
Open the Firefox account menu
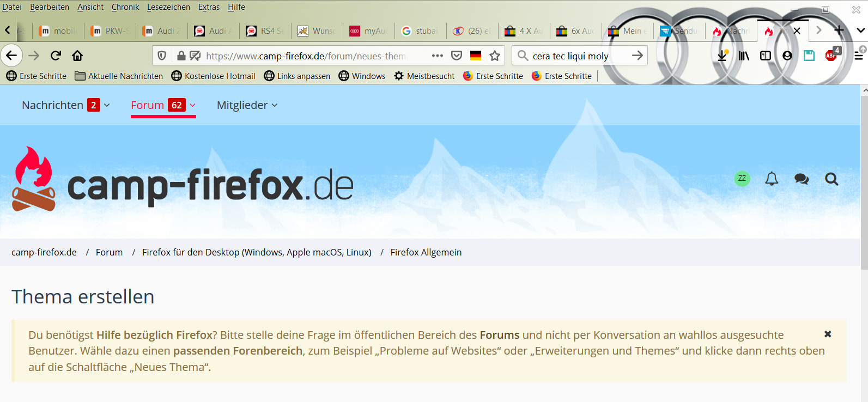coord(787,56)
